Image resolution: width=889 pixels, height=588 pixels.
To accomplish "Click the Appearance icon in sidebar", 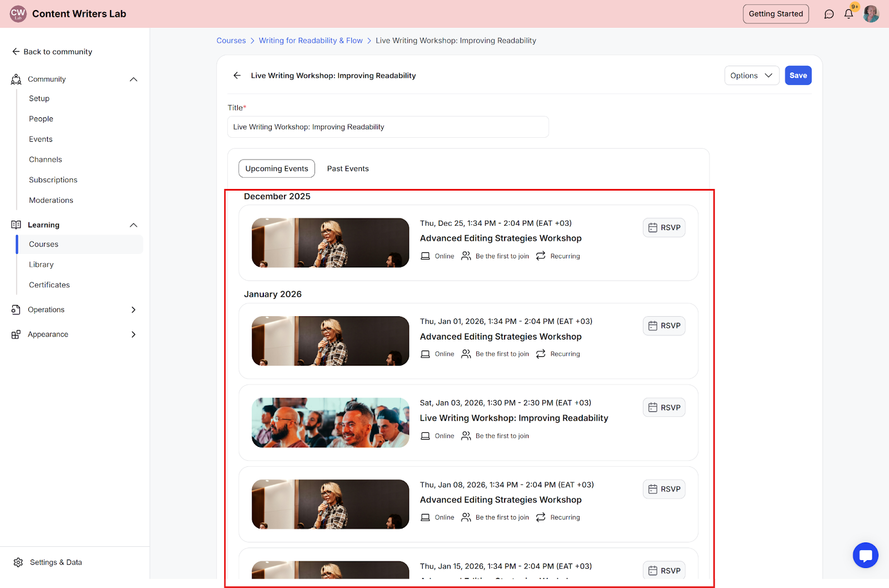I will (16, 335).
